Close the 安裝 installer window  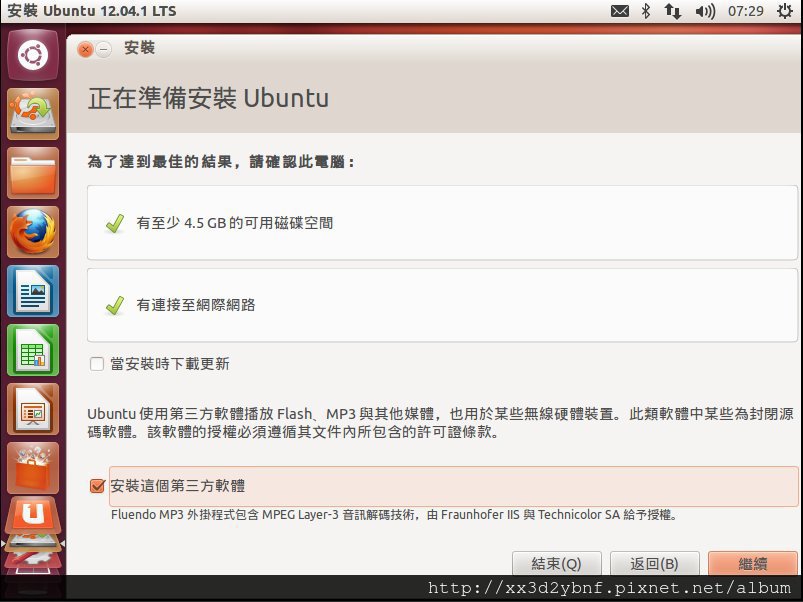click(x=85, y=49)
